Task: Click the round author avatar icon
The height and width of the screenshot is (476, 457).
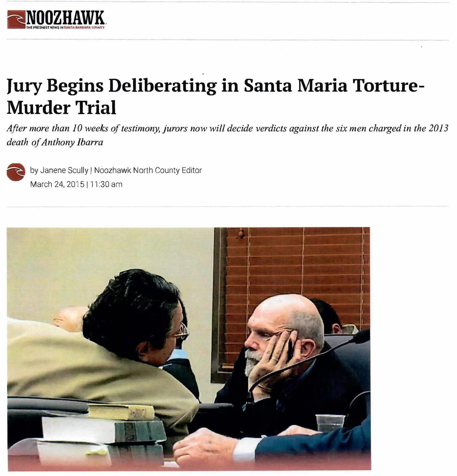Action: (x=16, y=172)
